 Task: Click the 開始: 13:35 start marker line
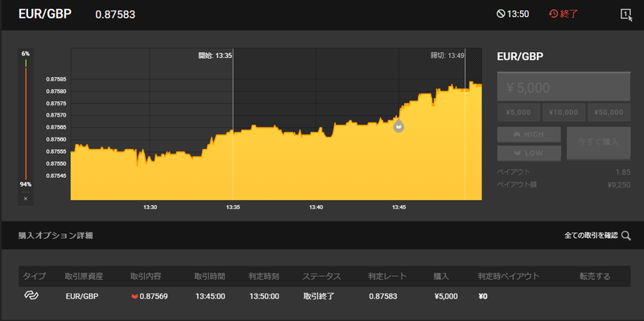[233, 125]
